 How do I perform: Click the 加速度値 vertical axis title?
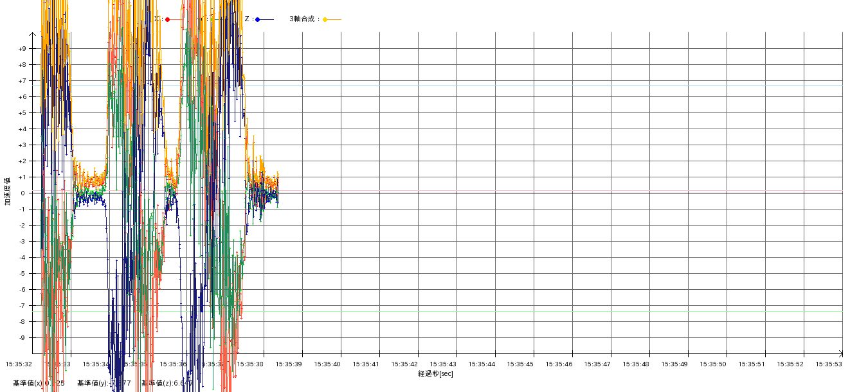(x=8, y=191)
